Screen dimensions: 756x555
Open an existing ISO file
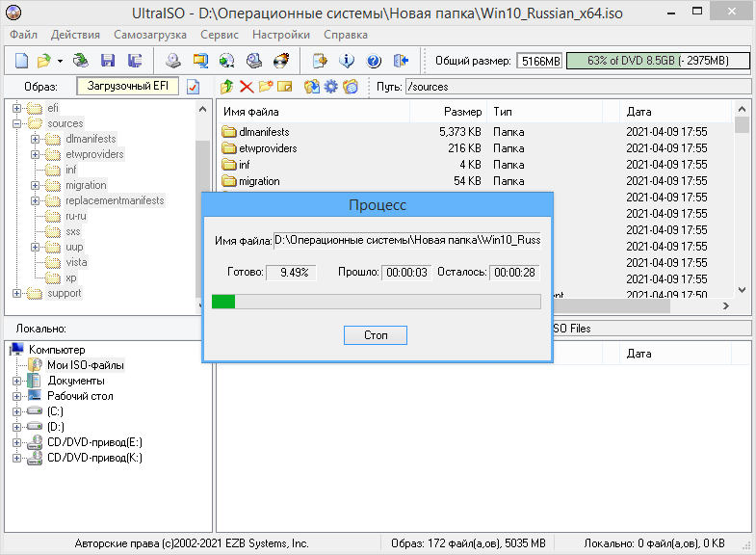coord(44,61)
